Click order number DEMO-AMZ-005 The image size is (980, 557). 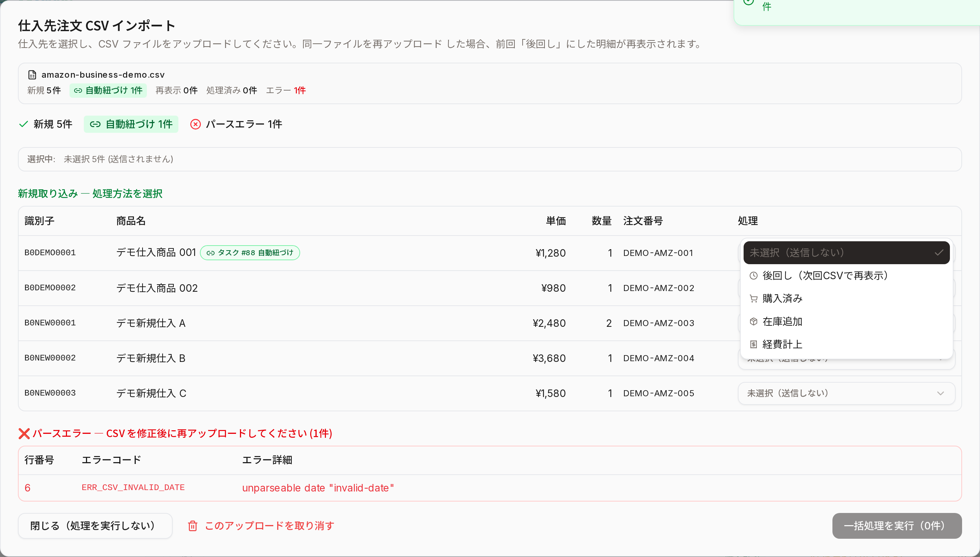pos(659,393)
